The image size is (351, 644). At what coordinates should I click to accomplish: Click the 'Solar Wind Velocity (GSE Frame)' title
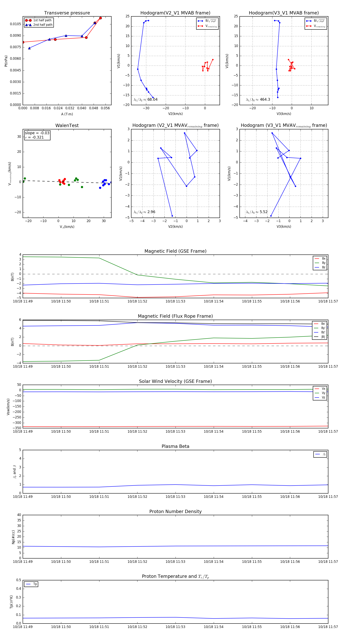[175, 381]
